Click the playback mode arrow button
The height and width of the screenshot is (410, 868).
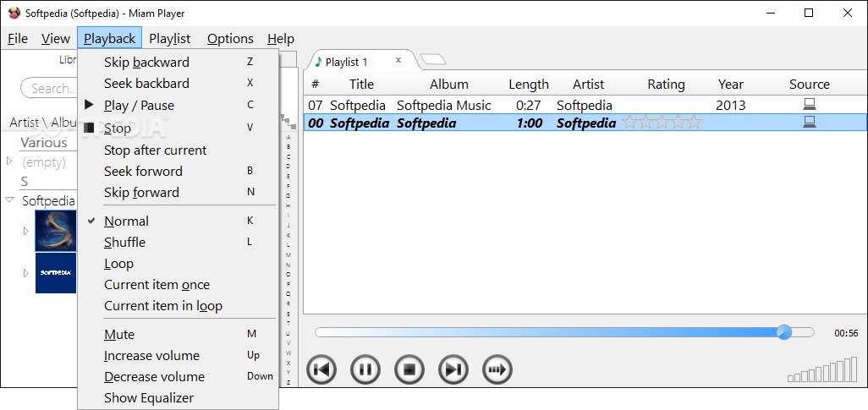coord(497,369)
